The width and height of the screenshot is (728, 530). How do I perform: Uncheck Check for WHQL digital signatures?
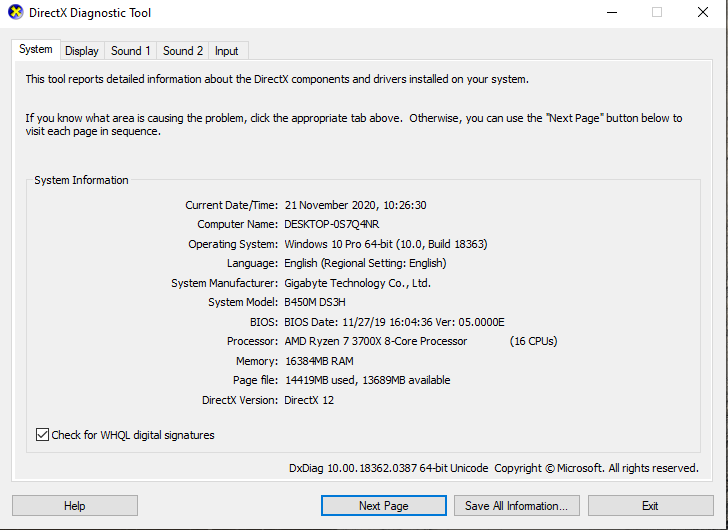tap(42, 435)
